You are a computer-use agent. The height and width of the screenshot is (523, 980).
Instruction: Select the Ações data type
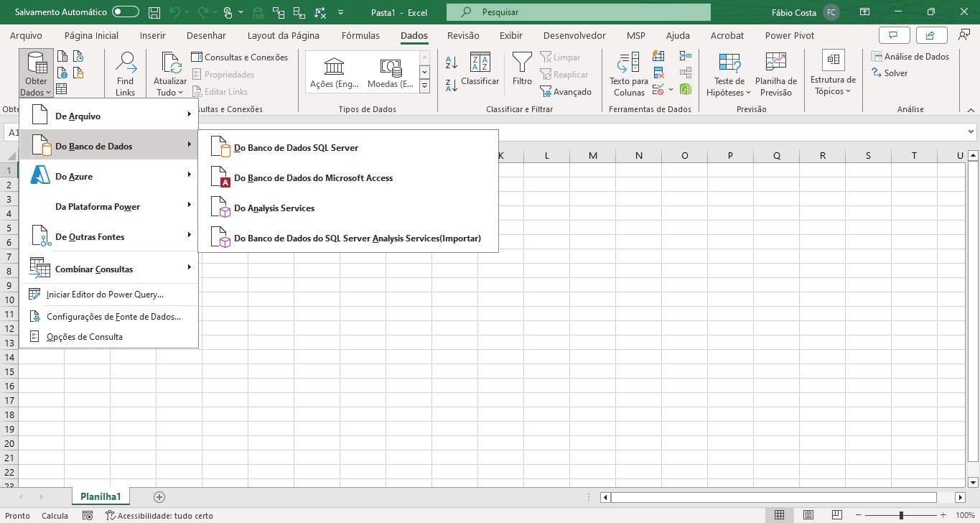point(334,73)
